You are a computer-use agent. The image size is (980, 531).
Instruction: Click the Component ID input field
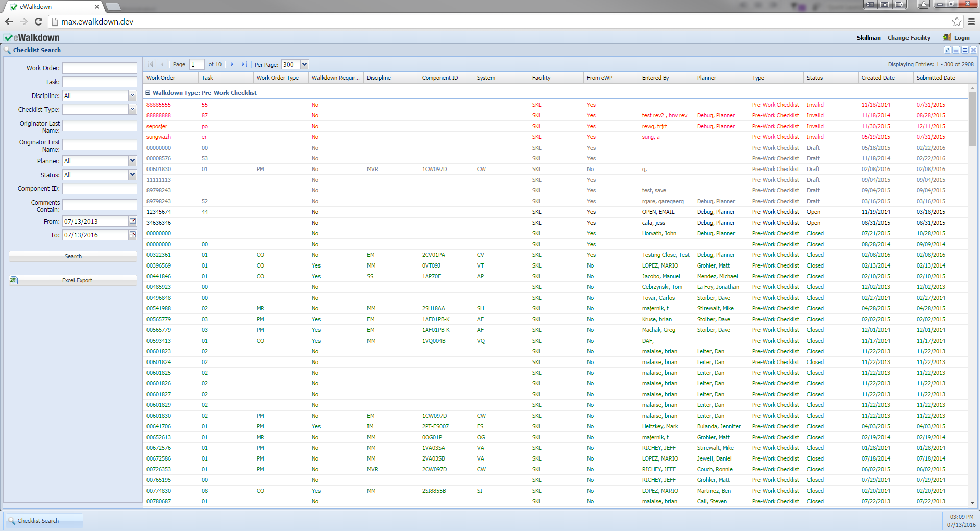pos(100,188)
